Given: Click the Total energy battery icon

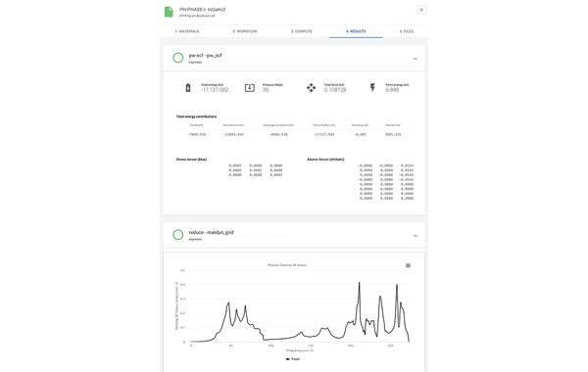Looking at the screenshot, I should point(188,88).
